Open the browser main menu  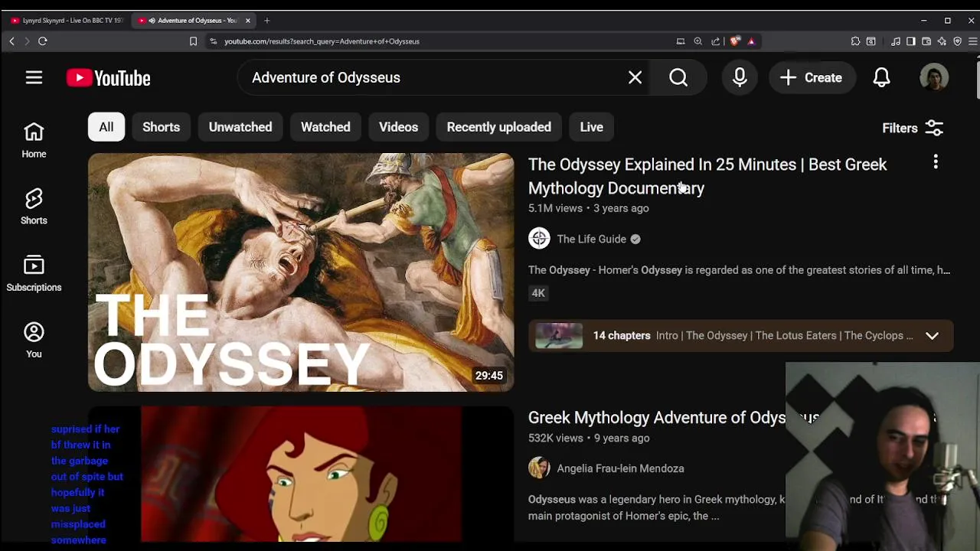[972, 41]
